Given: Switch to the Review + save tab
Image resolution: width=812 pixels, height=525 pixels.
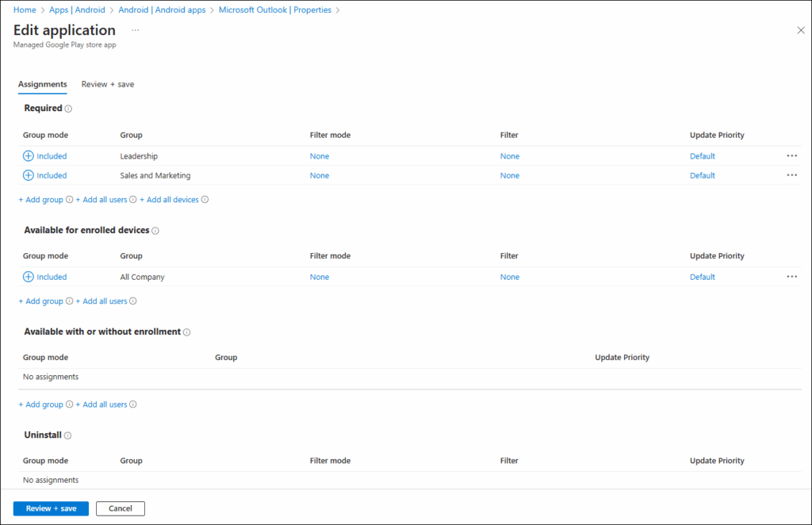Looking at the screenshot, I should click(107, 84).
